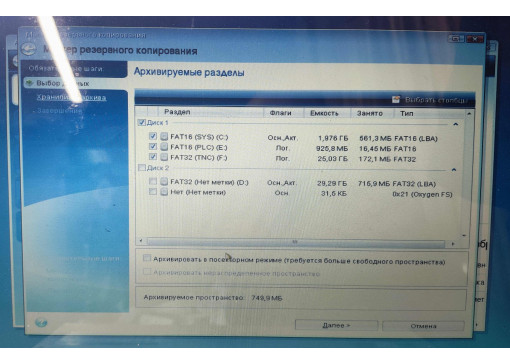Maximize the backup wizard window
This screenshot has height=364, width=510.
click(x=456, y=39)
